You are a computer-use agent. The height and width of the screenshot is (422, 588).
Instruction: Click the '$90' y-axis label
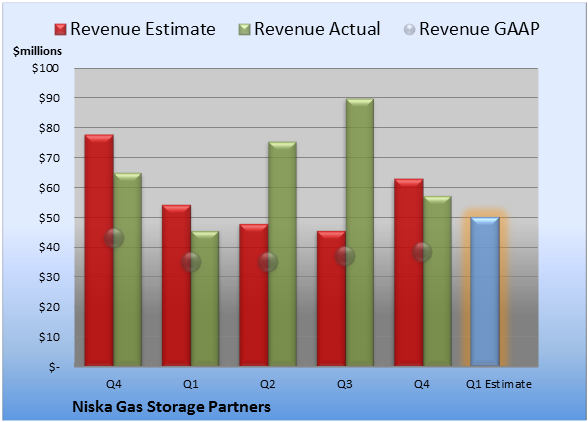49,98
